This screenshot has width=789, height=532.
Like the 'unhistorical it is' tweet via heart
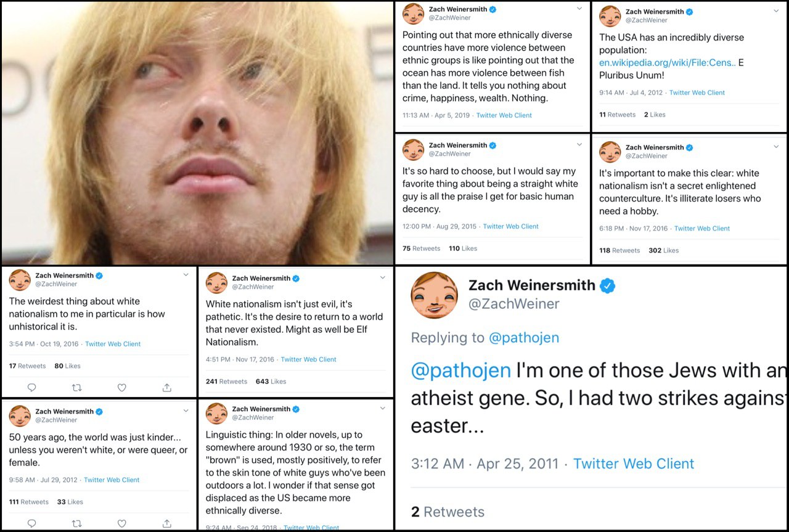tap(121, 388)
